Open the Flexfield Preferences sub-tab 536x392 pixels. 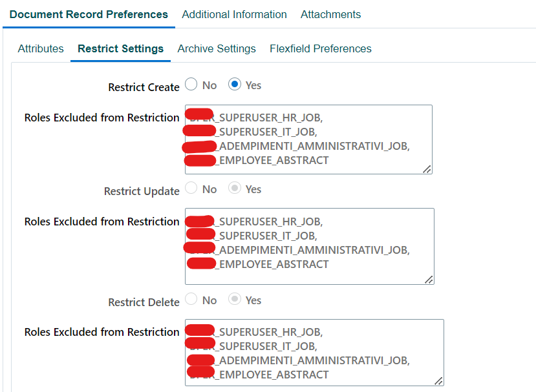(320, 48)
